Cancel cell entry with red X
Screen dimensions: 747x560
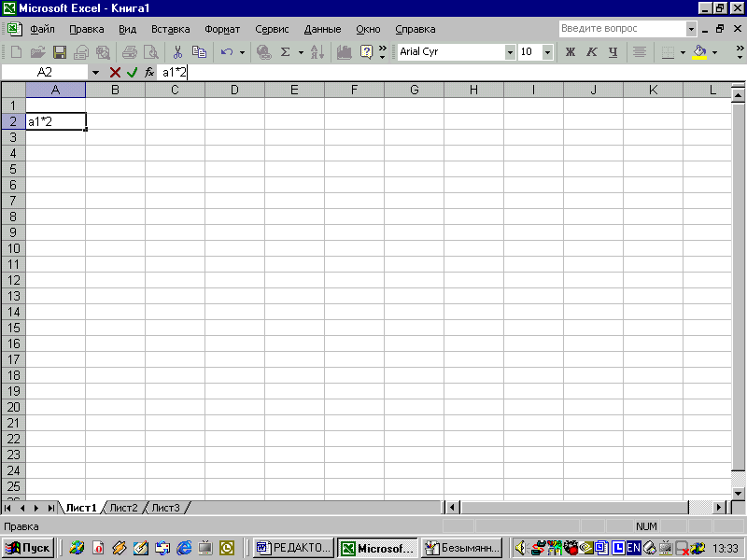tap(115, 73)
